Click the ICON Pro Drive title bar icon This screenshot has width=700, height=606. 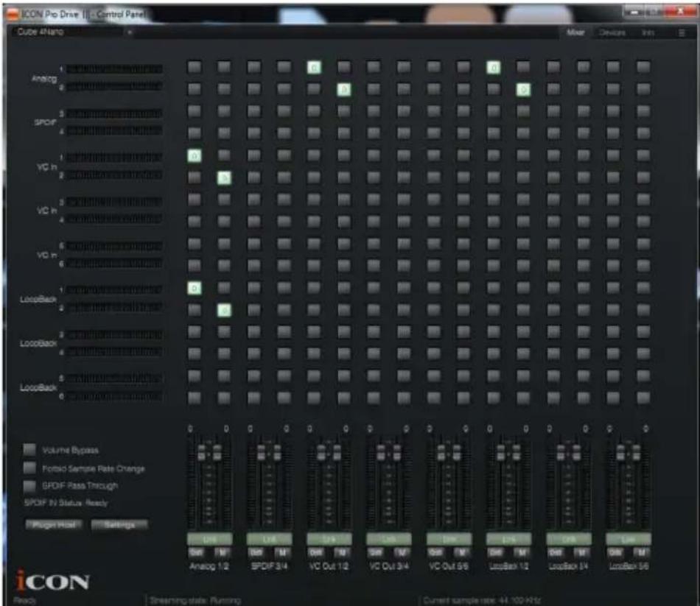12,15
